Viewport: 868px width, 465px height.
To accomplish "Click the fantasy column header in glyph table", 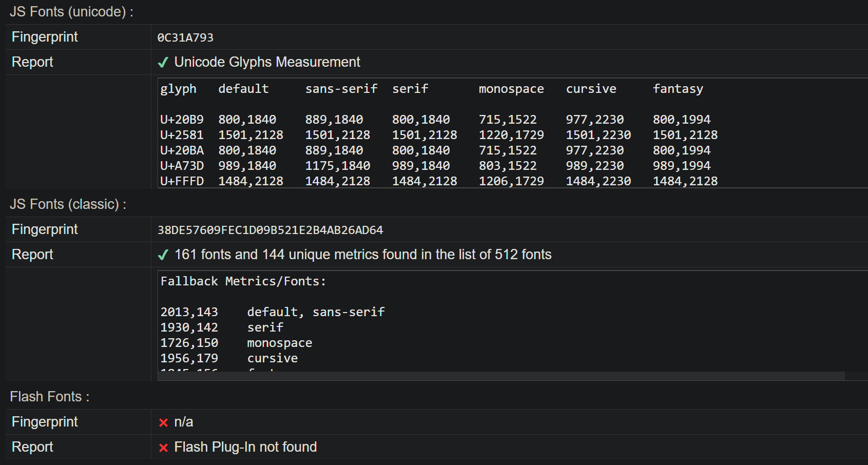I will point(678,89).
